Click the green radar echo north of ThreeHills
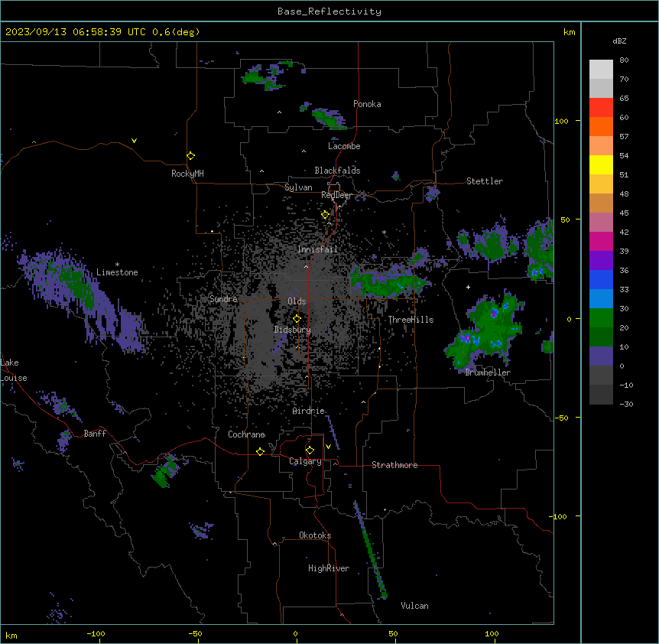659x644 pixels. point(389,284)
